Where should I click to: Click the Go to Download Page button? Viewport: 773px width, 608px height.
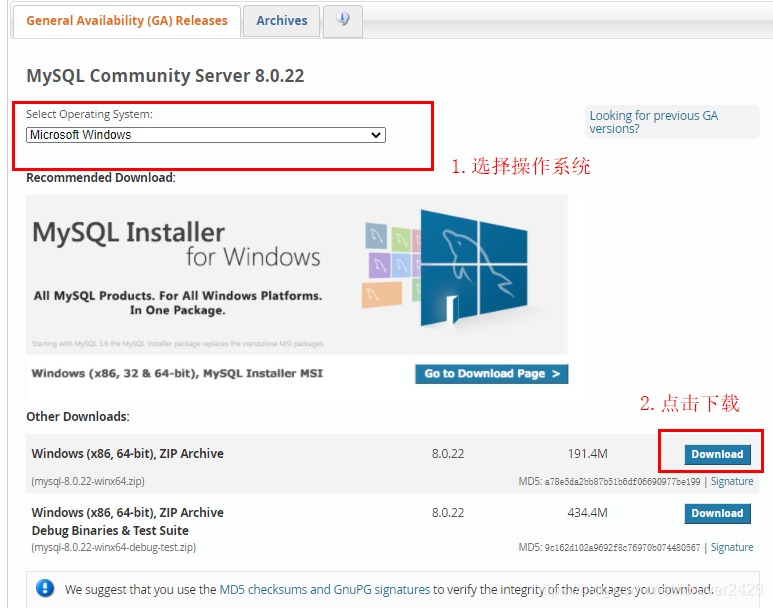coord(492,374)
